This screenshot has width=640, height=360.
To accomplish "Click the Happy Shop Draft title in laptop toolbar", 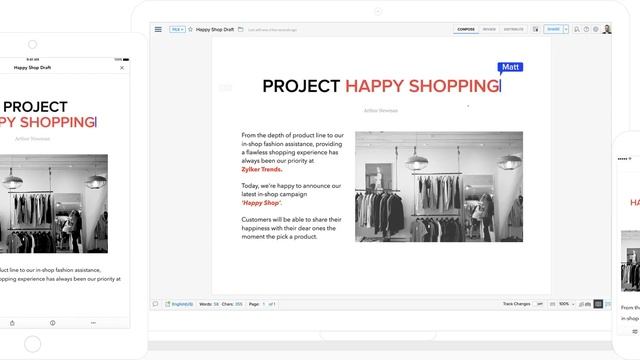I will click(x=215, y=29).
